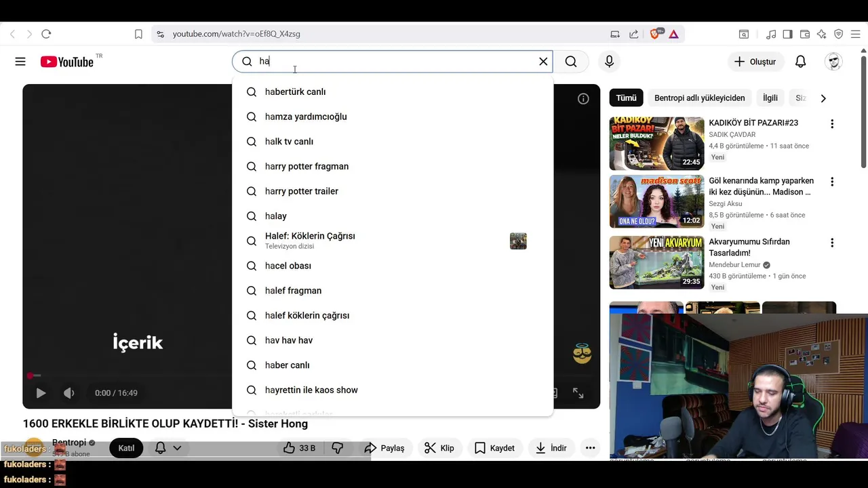Click the search magnifier button

click(x=571, y=62)
